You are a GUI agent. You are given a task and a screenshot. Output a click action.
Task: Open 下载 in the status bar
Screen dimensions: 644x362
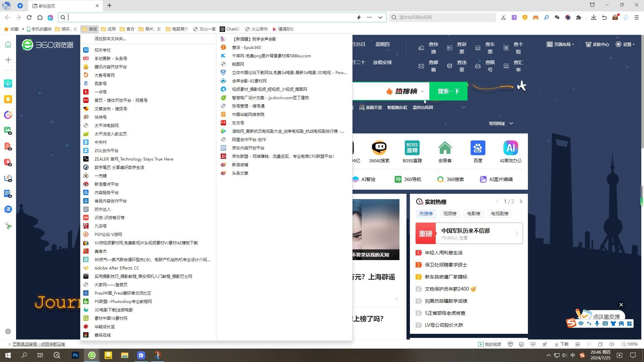point(561,344)
